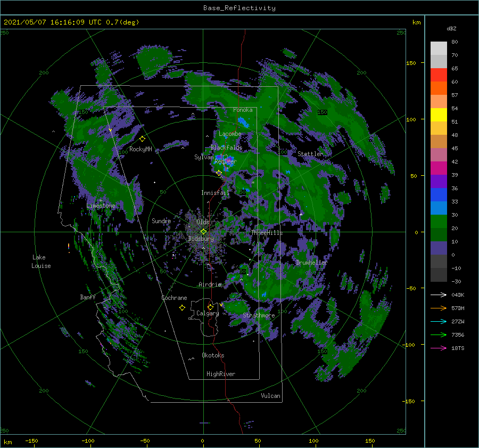The height and width of the screenshot is (448, 479).
Task: Click the Banff label
Action: 88,297
